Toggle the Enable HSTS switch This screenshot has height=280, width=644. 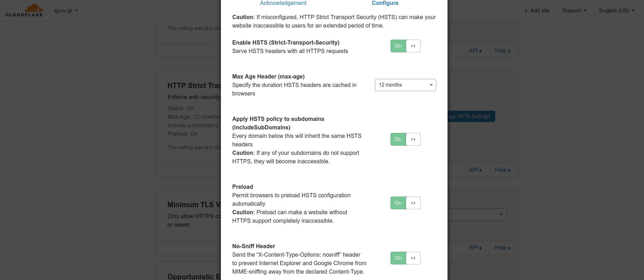(405, 46)
